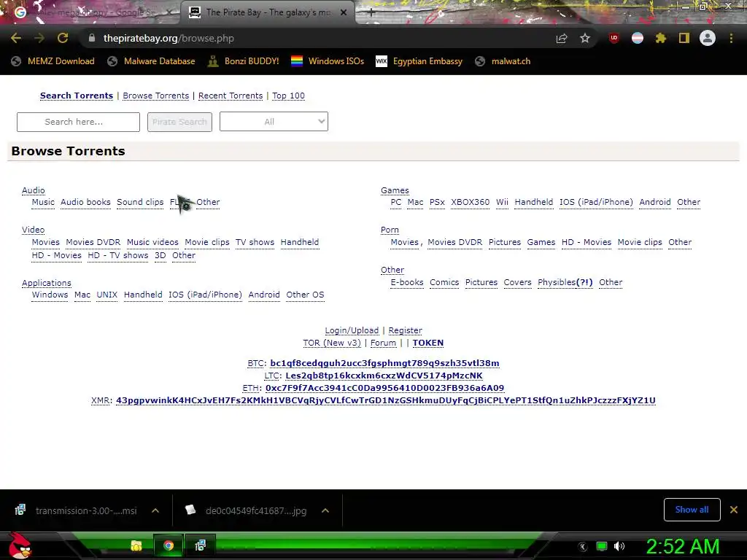Expand the All category dropdown
Viewport: 747px width, 560px height.
click(x=274, y=122)
